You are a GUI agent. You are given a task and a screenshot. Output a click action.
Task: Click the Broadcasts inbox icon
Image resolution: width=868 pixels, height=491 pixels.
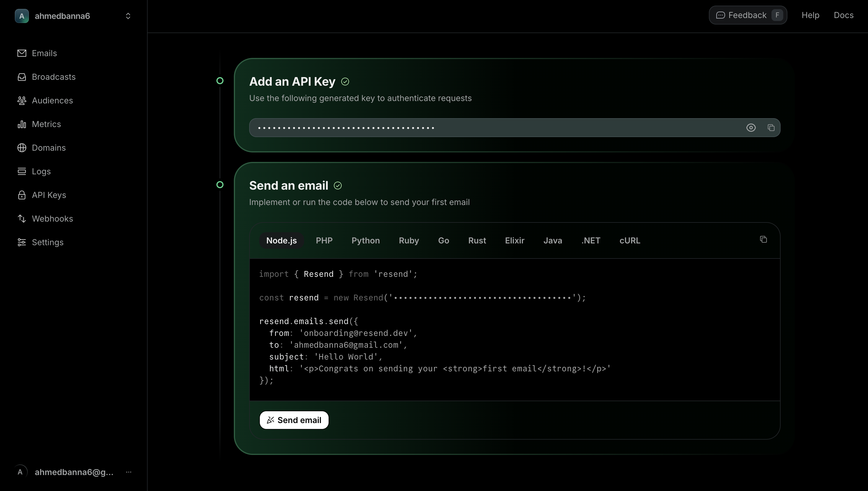(x=22, y=77)
